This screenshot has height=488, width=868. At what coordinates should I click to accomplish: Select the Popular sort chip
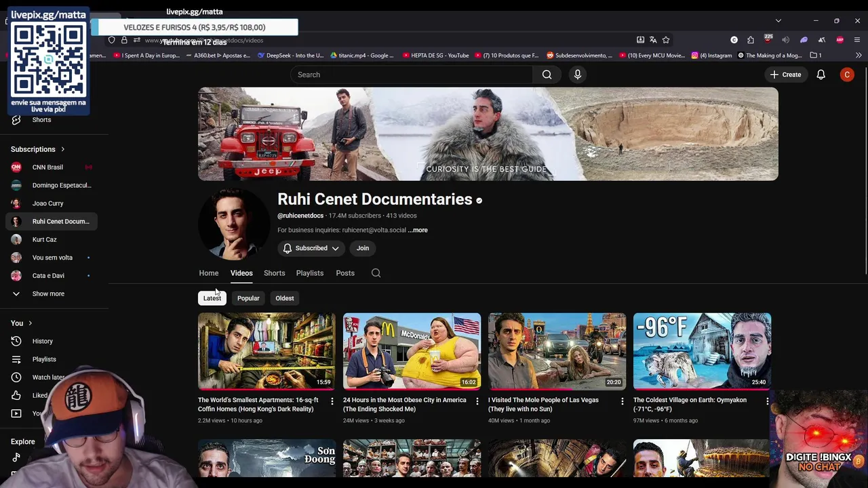click(x=248, y=298)
